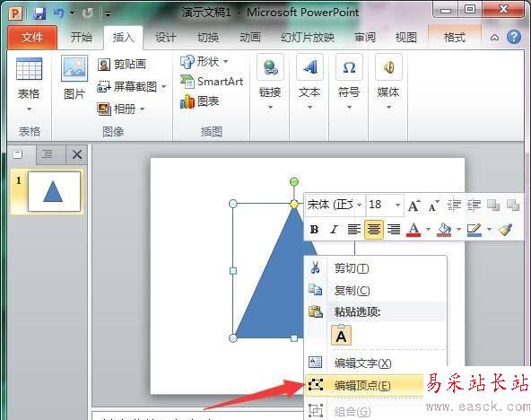This screenshot has width=531, height=420.
Task: Collapse the ribbon with caret icon
Action: click(x=494, y=38)
